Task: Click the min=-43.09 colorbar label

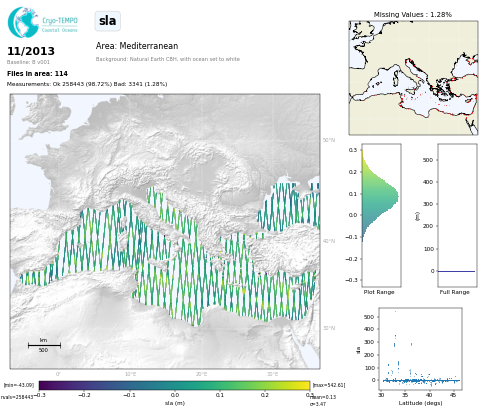Action: pyautogui.click(x=19, y=385)
